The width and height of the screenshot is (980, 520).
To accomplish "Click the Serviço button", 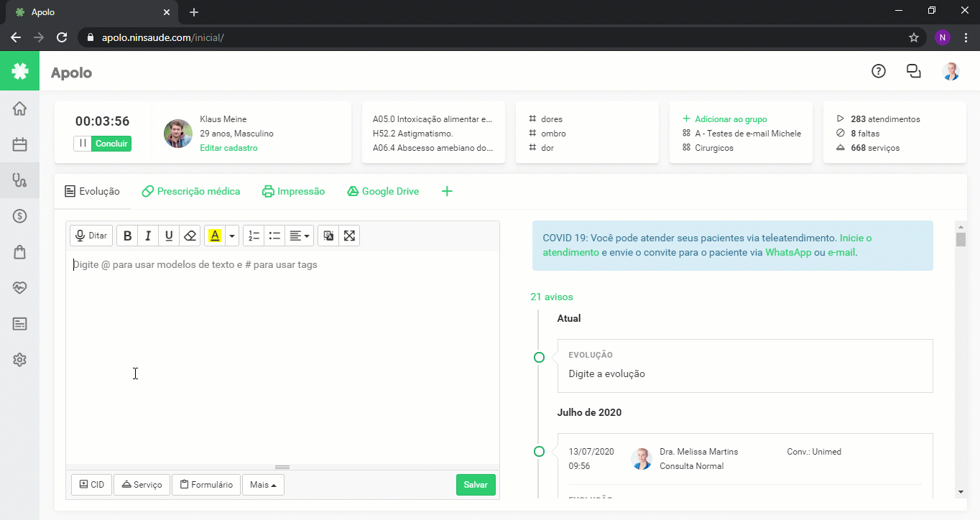I will tap(142, 485).
